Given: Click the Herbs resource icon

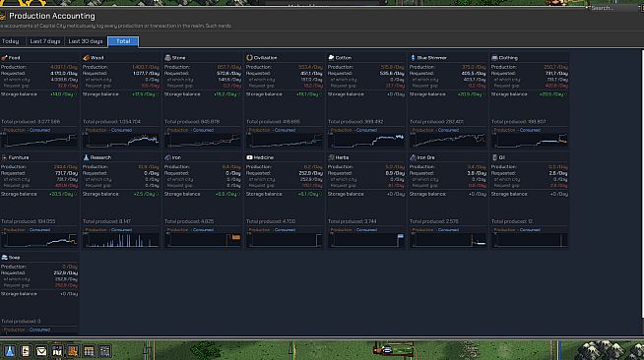Looking at the screenshot, I should coord(331,157).
